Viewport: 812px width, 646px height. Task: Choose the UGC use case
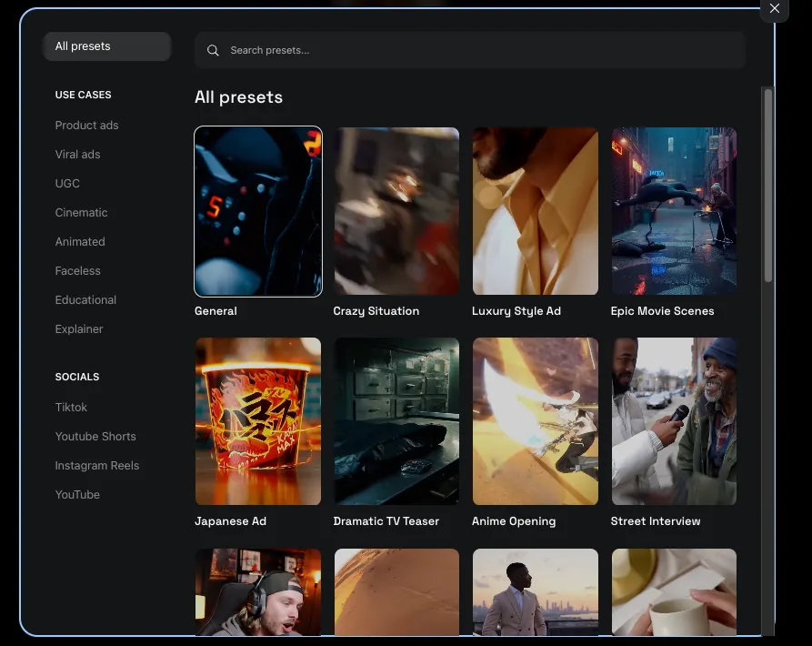click(67, 184)
